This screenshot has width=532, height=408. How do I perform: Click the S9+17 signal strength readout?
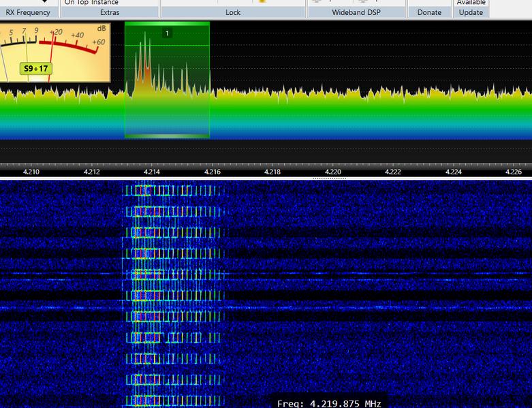point(36,69)
